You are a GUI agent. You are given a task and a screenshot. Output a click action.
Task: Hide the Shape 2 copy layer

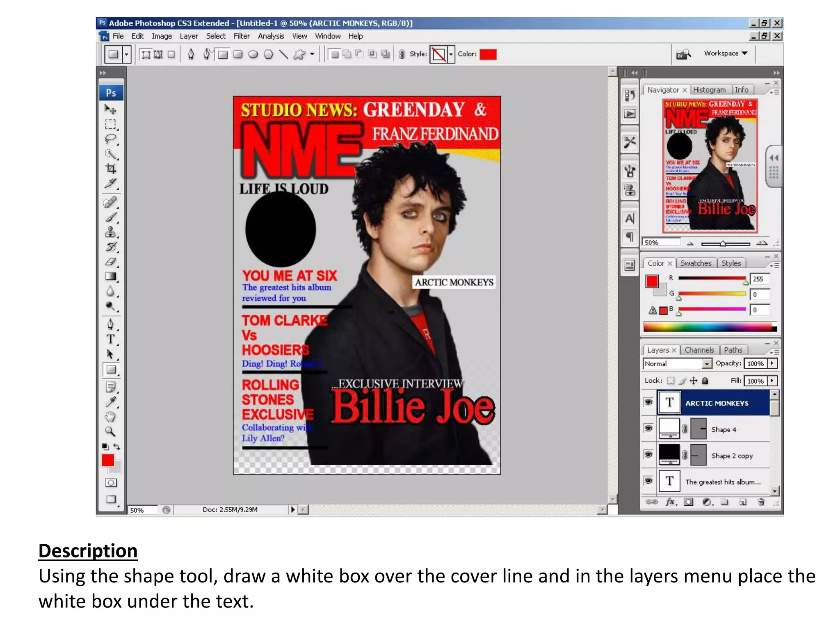coord(648,454)
